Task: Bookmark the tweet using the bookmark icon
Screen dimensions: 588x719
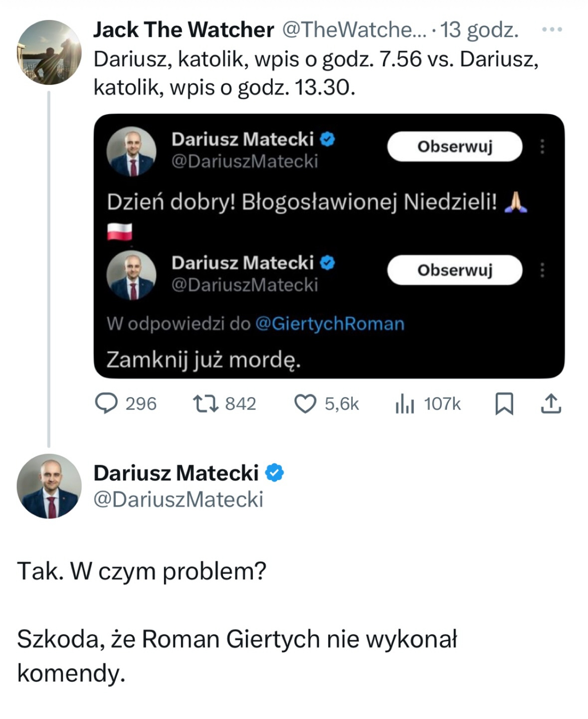Action: point(504,403)
